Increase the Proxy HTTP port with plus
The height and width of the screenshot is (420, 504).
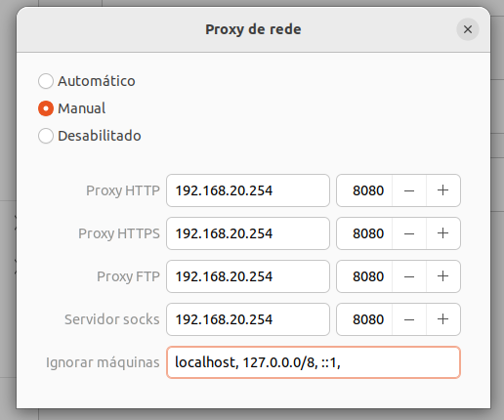pyautogui.click(x=442, y=190)
